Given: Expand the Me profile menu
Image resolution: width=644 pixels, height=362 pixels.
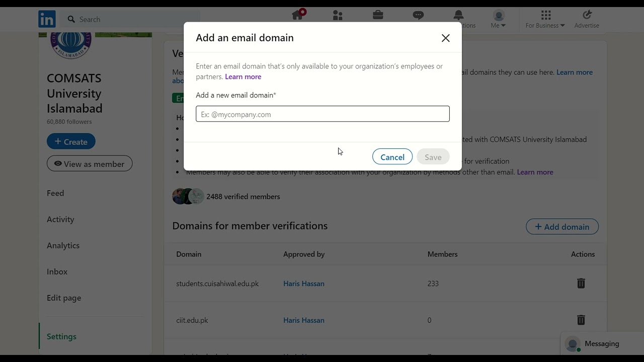Looking at the screenshot, I should click(x=498, y=19).
